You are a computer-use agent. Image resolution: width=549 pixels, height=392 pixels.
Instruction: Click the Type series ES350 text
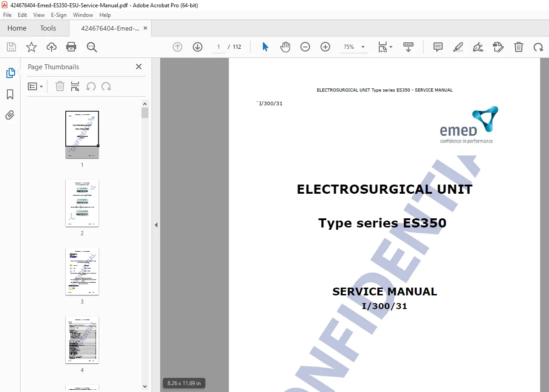point(382,223)
